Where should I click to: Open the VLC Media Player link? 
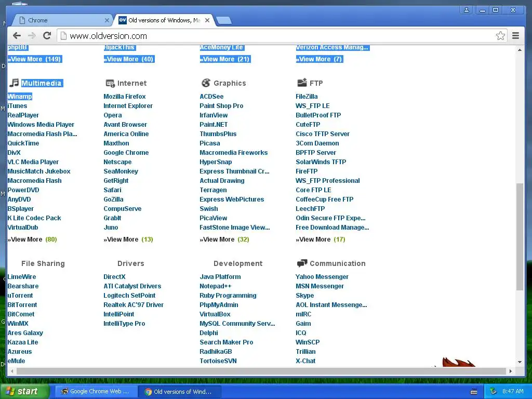(x=33, y=162)
